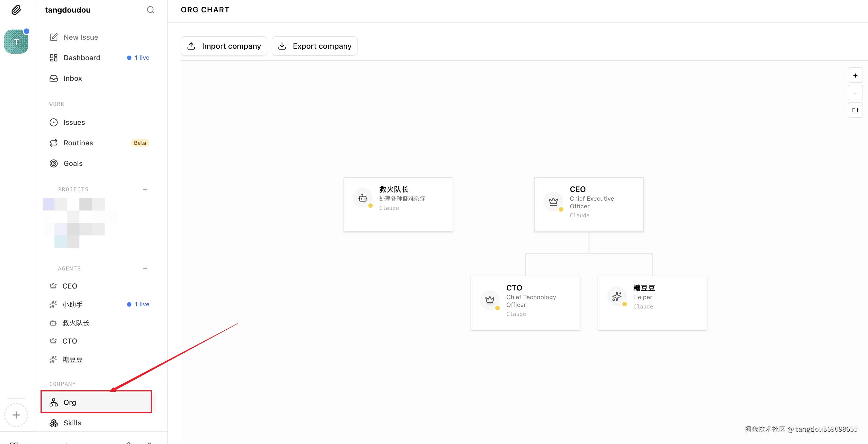
Task: Open the 糖豆豆 Helper node card
Action: [x=652, y=303]
